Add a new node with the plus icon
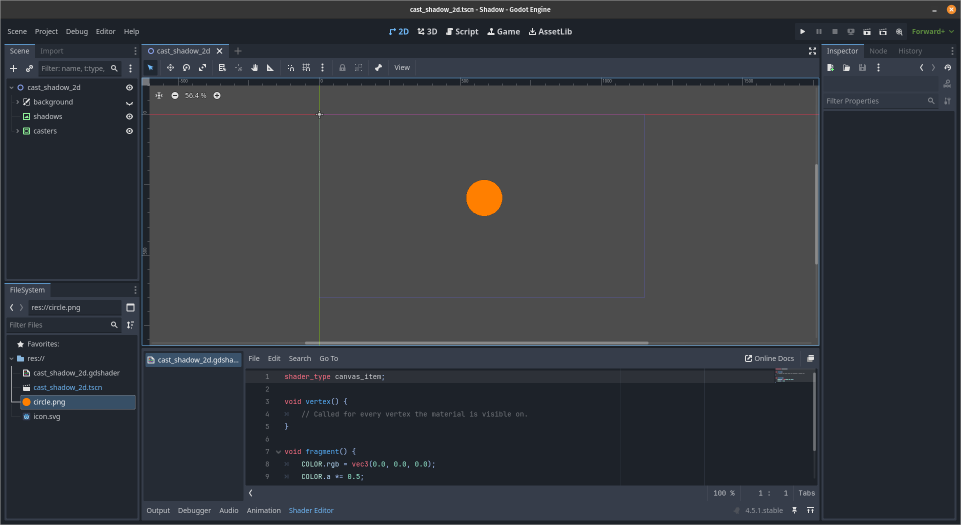Viewport: 961px width, 525px height. click(x=13, y=69)
